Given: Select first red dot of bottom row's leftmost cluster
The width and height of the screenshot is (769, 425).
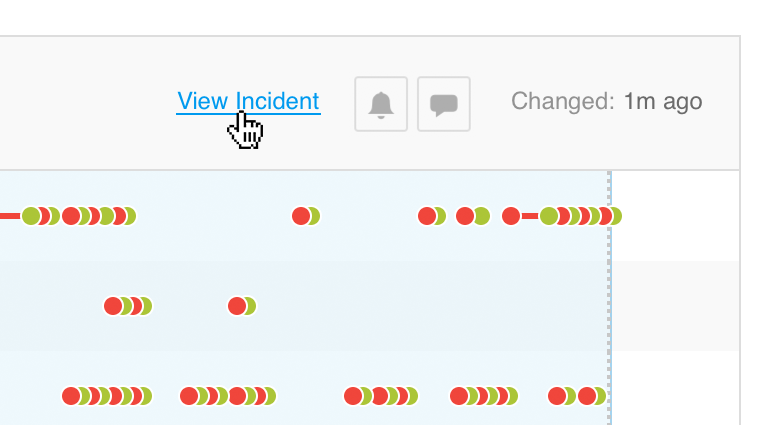Looking at the screenshot, I should 71,396.
